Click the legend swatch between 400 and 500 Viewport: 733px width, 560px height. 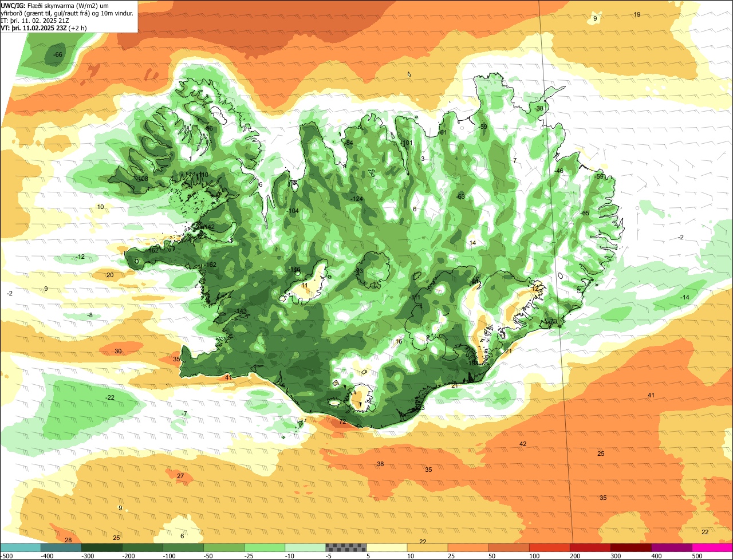671,547
